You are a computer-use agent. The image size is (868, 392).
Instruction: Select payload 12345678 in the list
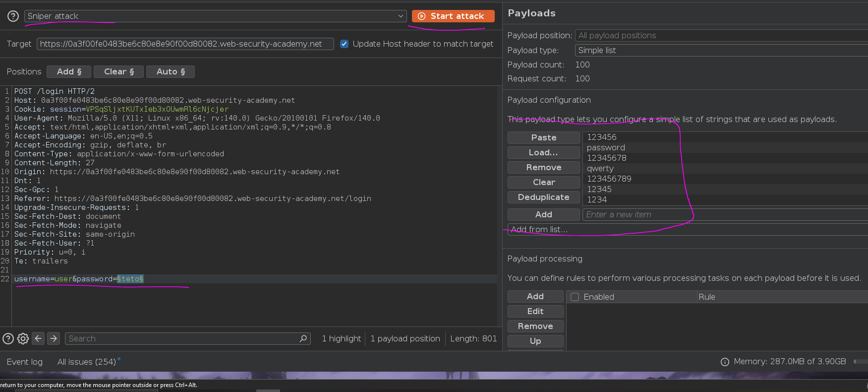pyautogui.click(x=725, y=158)
